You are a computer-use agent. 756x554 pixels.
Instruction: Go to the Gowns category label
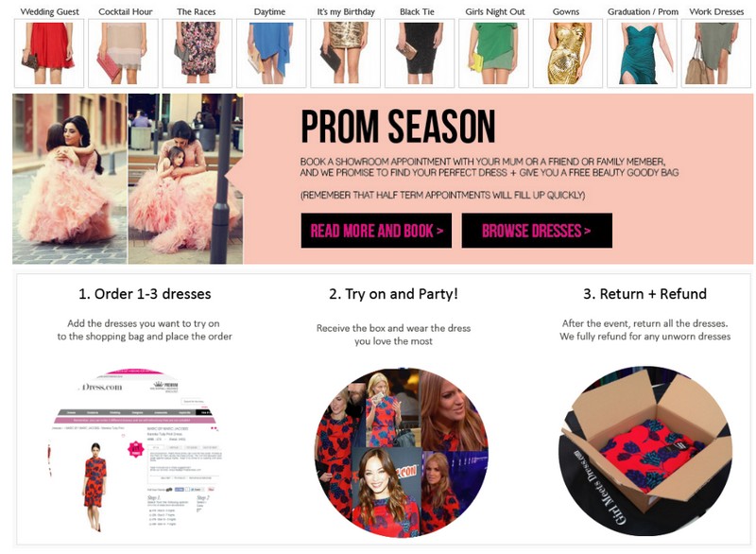(566, 11)
